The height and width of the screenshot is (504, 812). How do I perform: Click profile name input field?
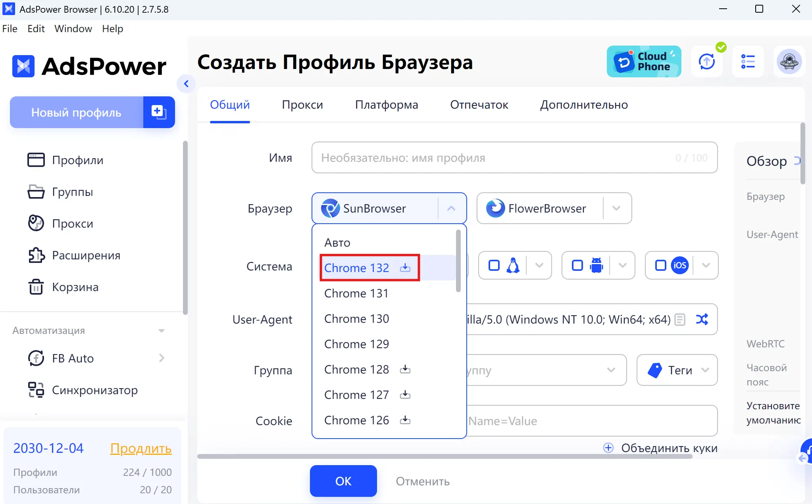click(514, 158)
